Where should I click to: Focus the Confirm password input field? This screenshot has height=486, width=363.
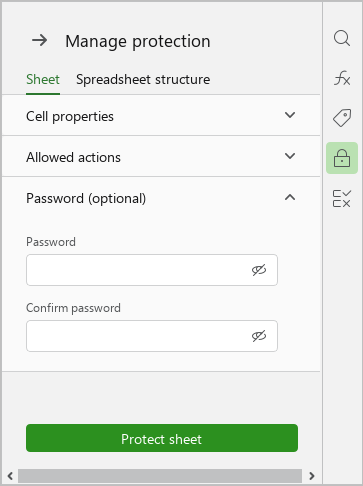(x=152, y=336)
